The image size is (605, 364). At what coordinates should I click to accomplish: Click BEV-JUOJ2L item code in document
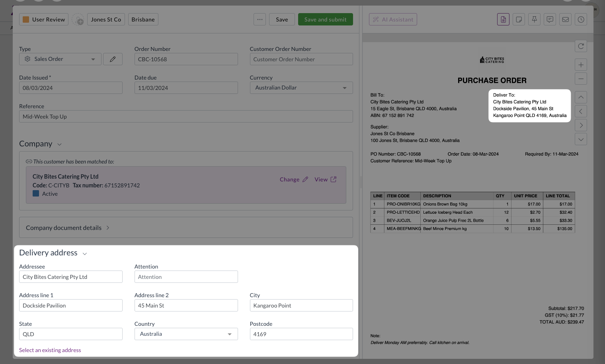click(x=399, y=220)
